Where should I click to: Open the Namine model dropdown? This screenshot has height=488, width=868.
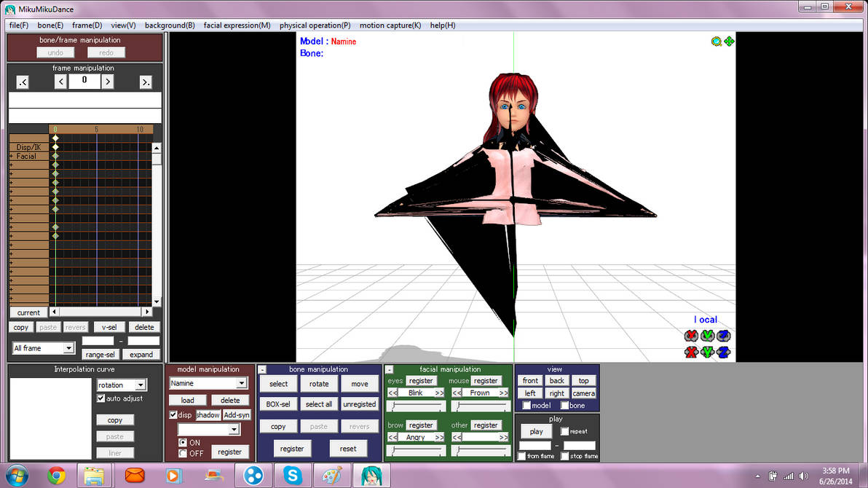click(241, 383)
